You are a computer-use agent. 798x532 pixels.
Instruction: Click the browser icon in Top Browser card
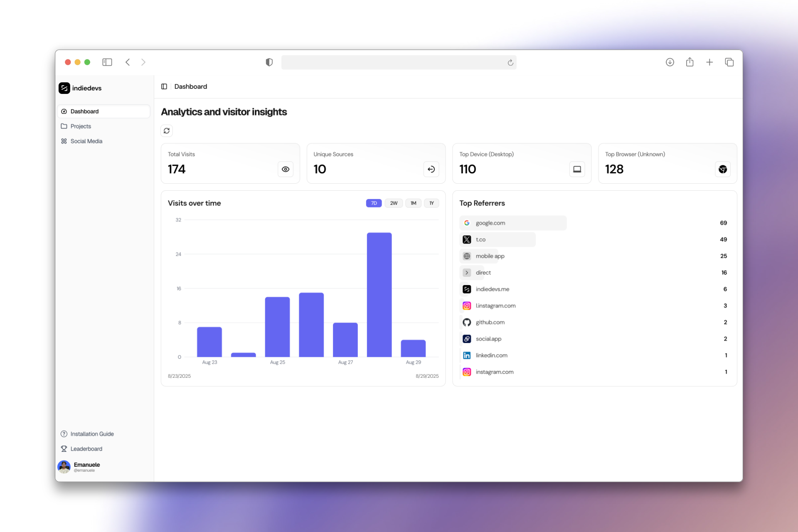point(723,169)
